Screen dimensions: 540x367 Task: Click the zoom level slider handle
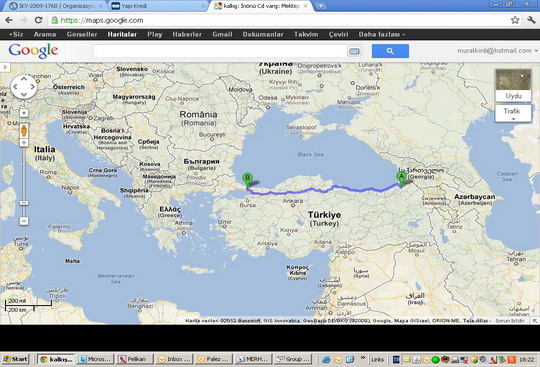pos(24,203)
